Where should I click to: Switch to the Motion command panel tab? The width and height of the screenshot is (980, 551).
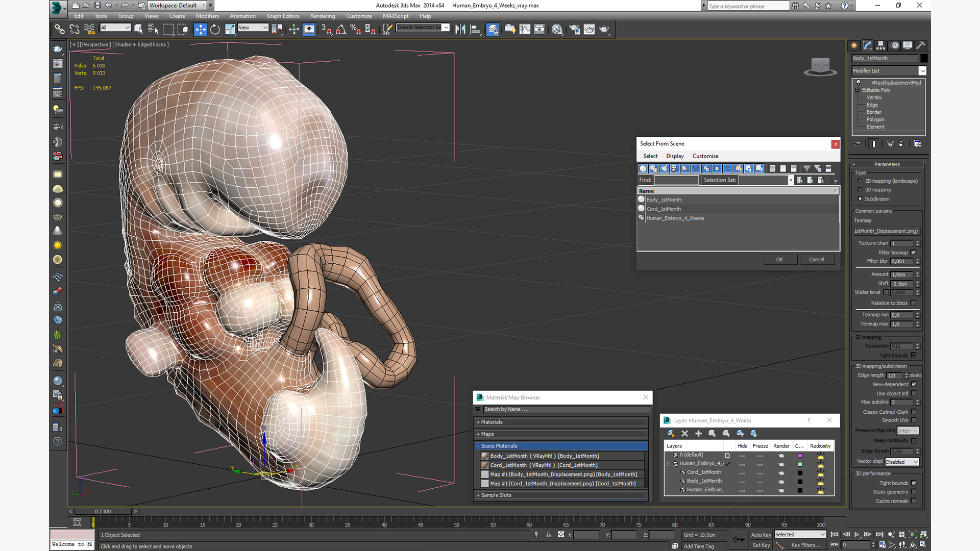pyautogui.click(x=895, y=45)
